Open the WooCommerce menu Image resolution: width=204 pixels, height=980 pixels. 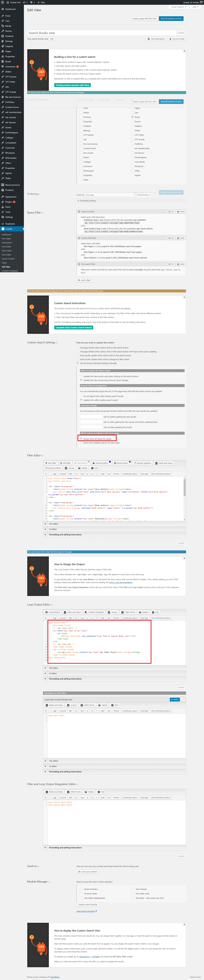click(x=12, y=185)
